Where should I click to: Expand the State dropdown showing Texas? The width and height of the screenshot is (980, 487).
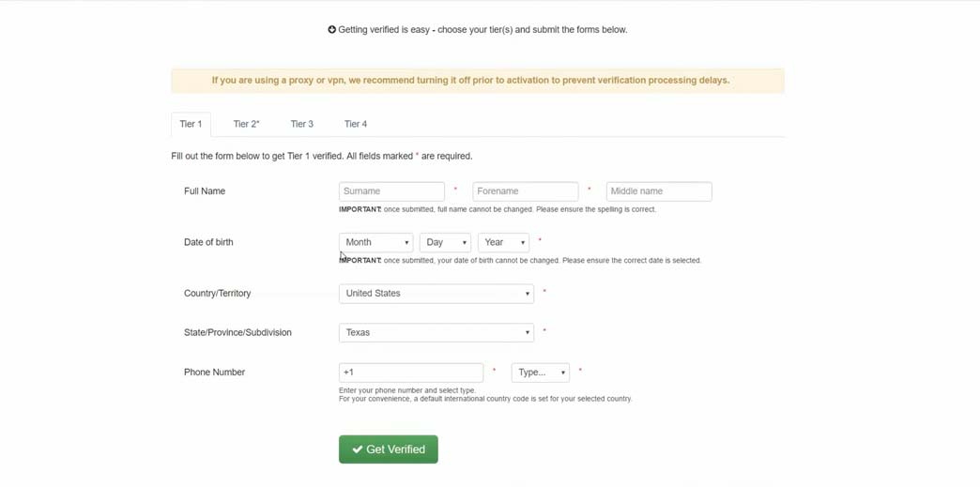point(436,332)
